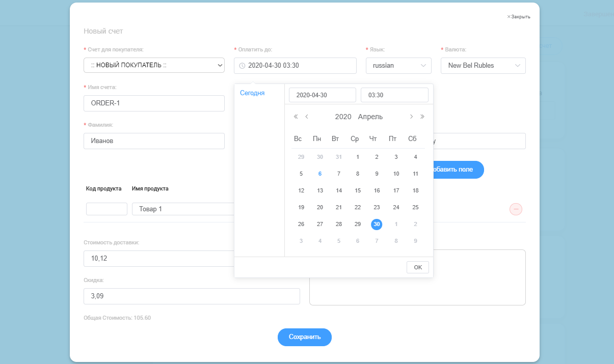Focus the time field showing 03:30
This screenshot has height=364, width=614.
(x=394, y=95)
